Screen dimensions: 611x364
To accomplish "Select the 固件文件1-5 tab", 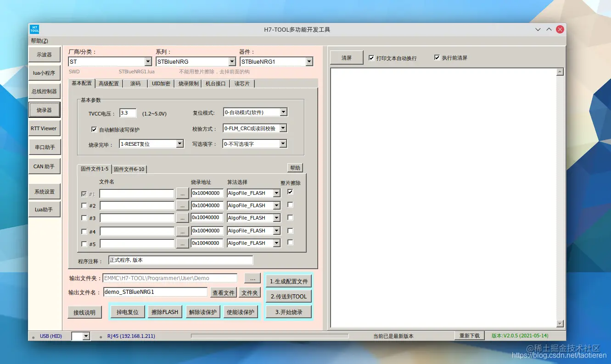I will click(95, 169).
